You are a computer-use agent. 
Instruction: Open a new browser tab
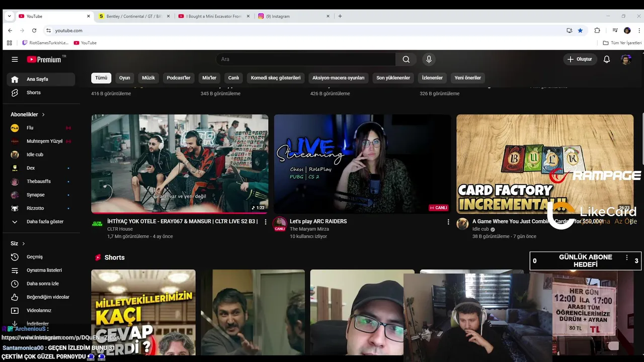[340, 16]
